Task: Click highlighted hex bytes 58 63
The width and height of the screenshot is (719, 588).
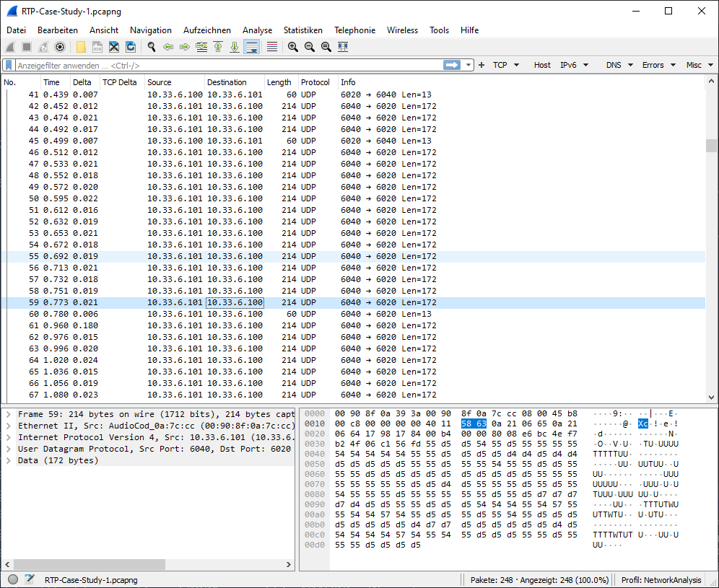Action: tap(474, 424)
